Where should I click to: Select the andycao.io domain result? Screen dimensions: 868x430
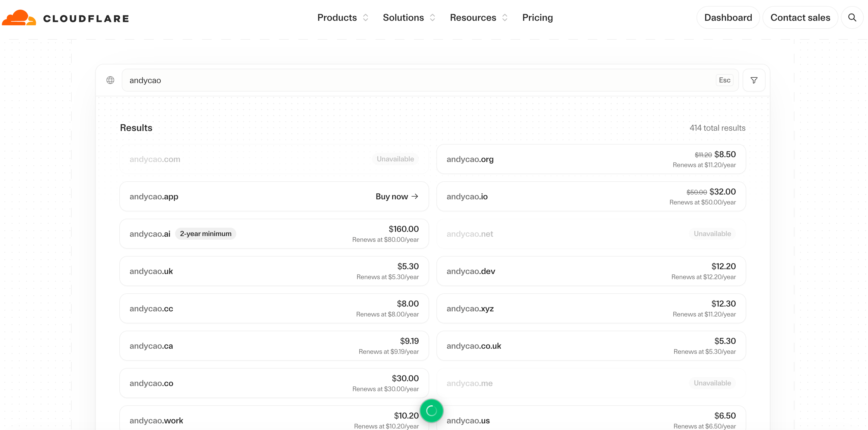(x=591, y=196)
